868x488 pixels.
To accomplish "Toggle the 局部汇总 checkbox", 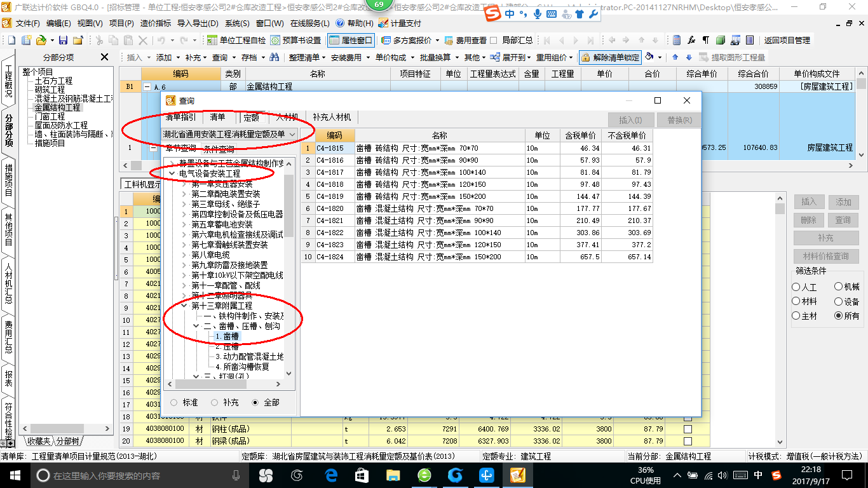I will 494,40.
